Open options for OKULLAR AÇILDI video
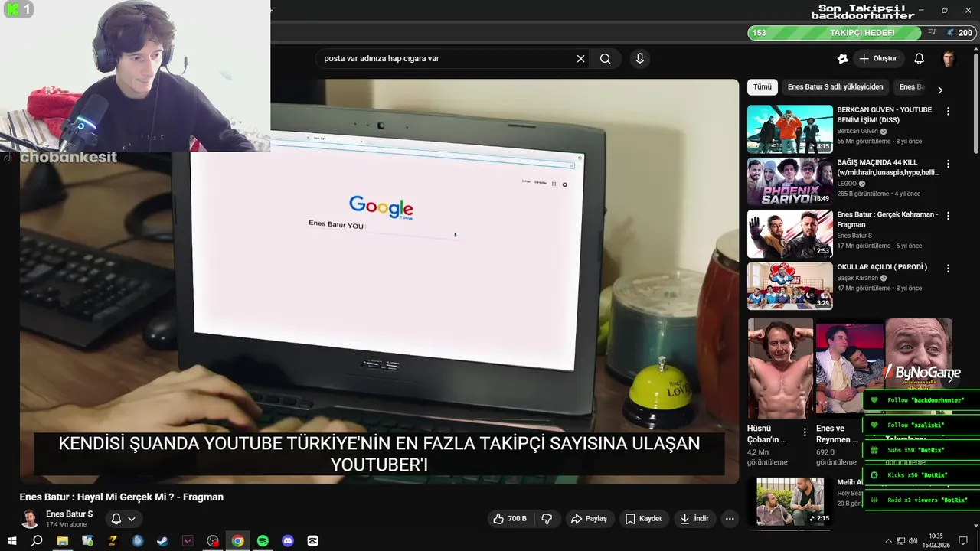 tap(948, 269)
